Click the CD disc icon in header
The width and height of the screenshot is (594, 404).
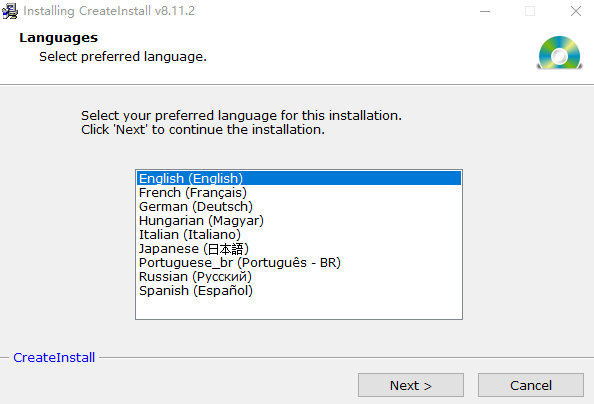[x=560, y=53]
